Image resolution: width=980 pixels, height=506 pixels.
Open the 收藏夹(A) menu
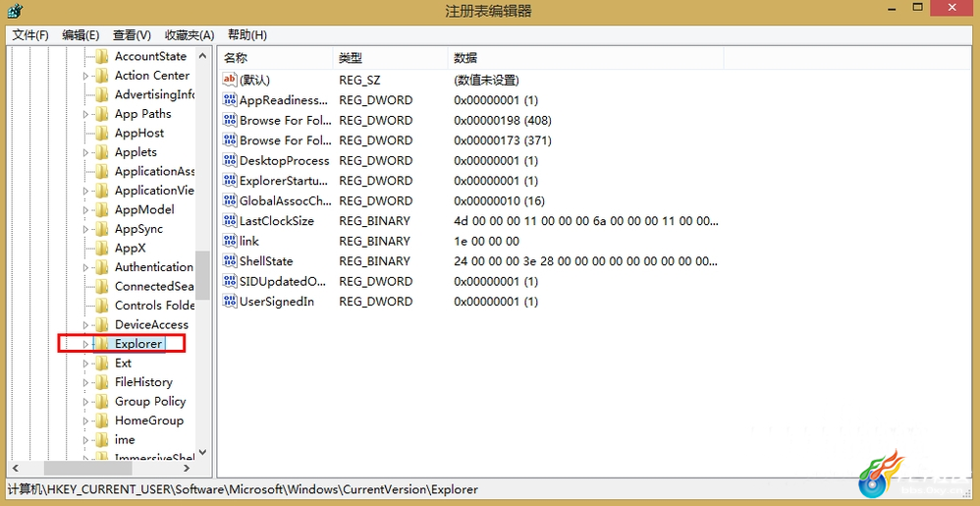190,35
